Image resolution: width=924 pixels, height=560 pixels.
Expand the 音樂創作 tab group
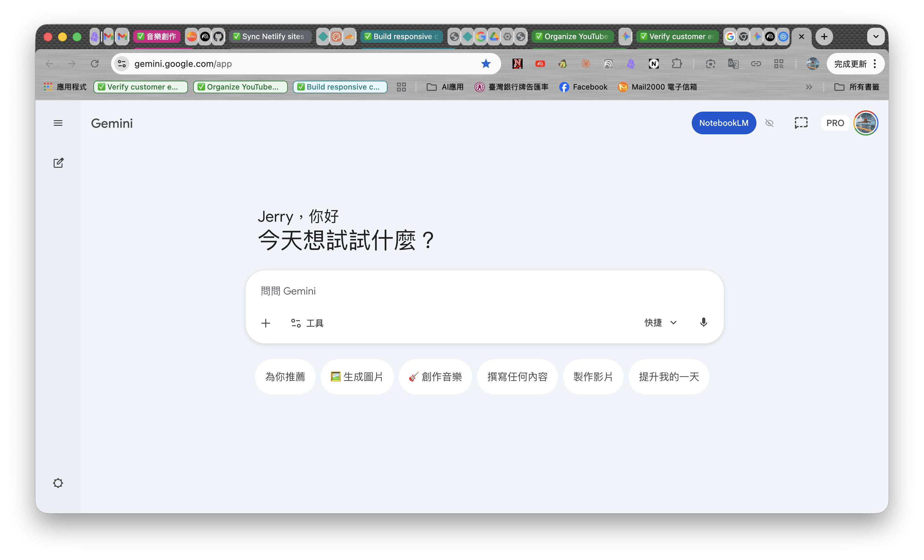[x=157, y=36]
